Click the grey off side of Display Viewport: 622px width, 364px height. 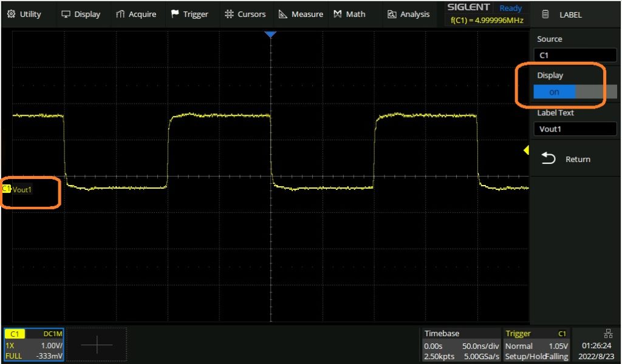[596, 92]
